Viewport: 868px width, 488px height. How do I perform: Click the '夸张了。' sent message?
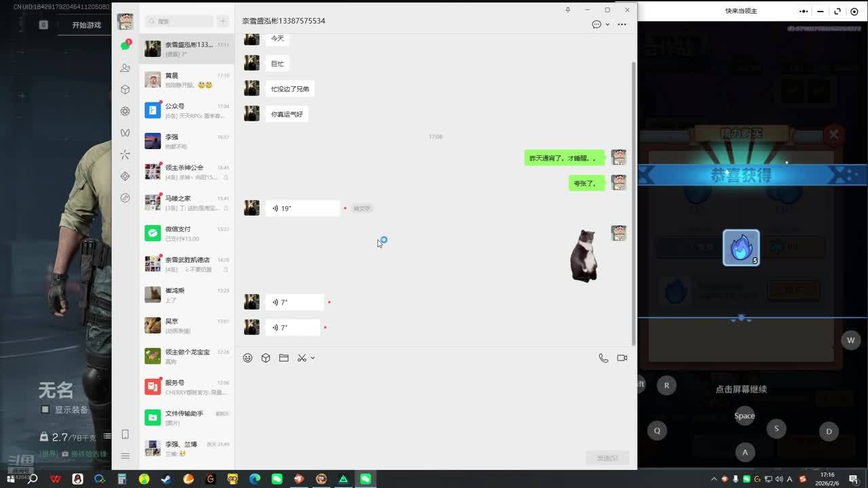coord(586,183)
